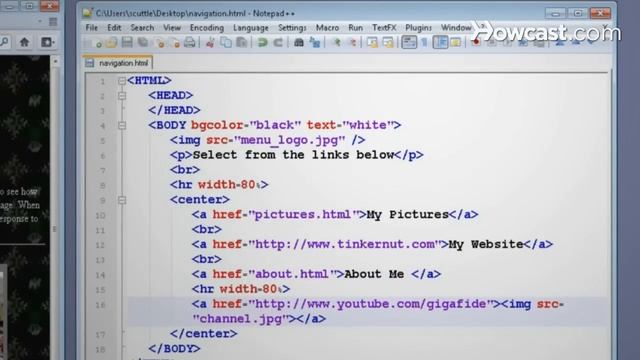Collapse the center fold marker on line 9
This screenshot has height=360, width=640.
[122, 200]
